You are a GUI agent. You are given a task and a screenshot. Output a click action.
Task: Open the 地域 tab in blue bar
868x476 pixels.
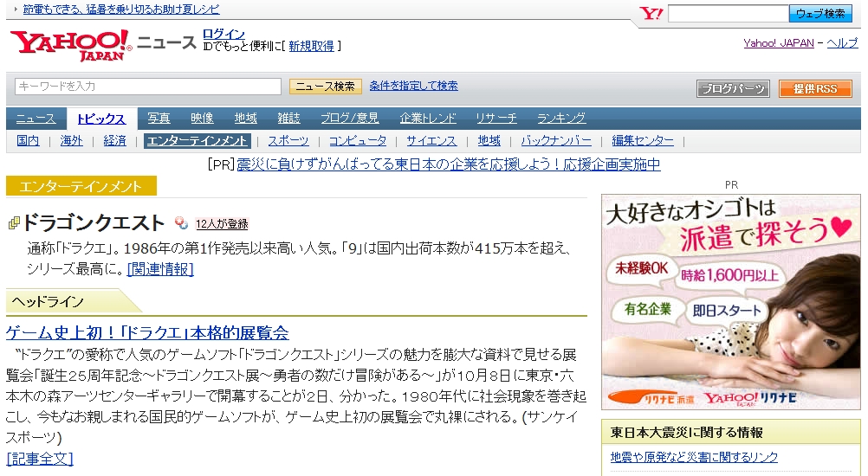[245, 119]
